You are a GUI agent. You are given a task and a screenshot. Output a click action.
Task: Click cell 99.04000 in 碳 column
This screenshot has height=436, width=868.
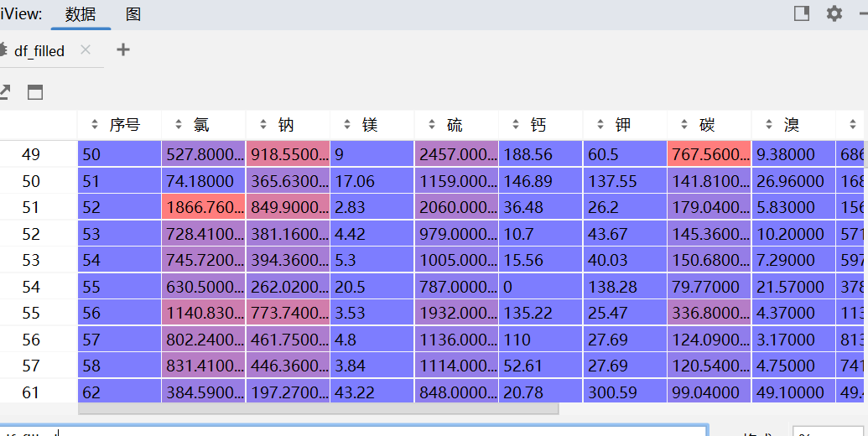(709, 392)
